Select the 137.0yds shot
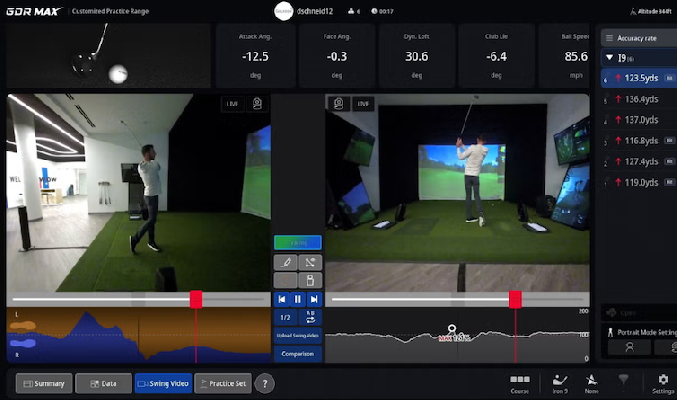 click(x=639, y=120)
